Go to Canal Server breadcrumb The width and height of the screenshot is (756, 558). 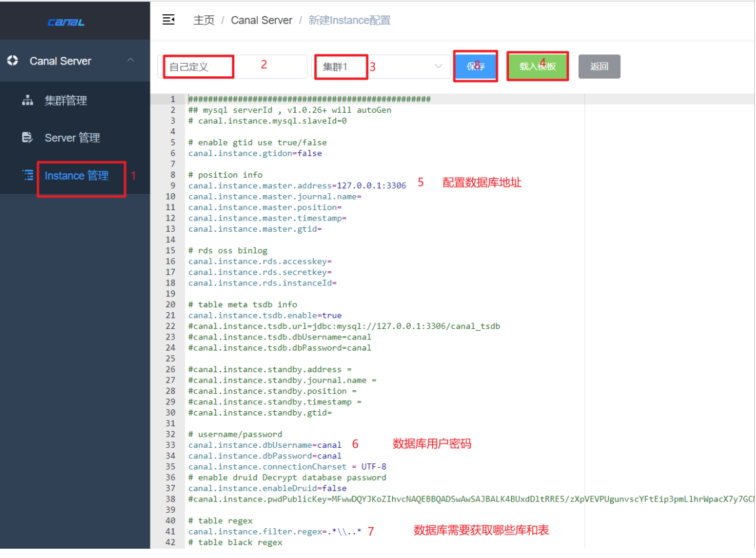pos(262,20)
